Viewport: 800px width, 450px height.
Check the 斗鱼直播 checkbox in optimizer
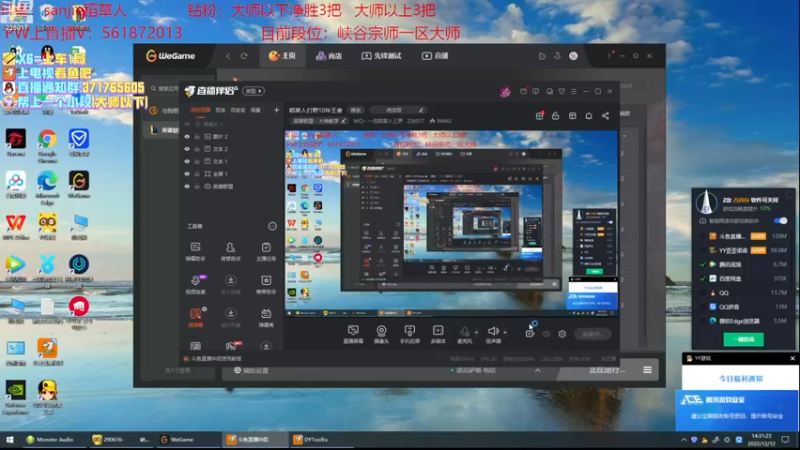[703, 236]
